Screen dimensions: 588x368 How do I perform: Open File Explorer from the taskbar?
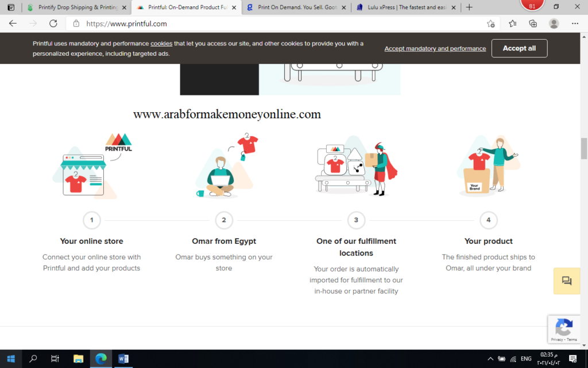pyautogui.click(x=78, y=359)
